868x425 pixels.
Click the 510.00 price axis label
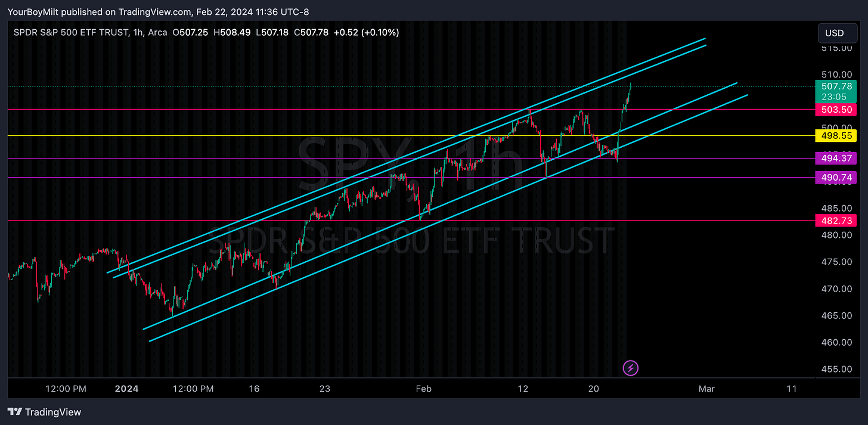[836, 75]
